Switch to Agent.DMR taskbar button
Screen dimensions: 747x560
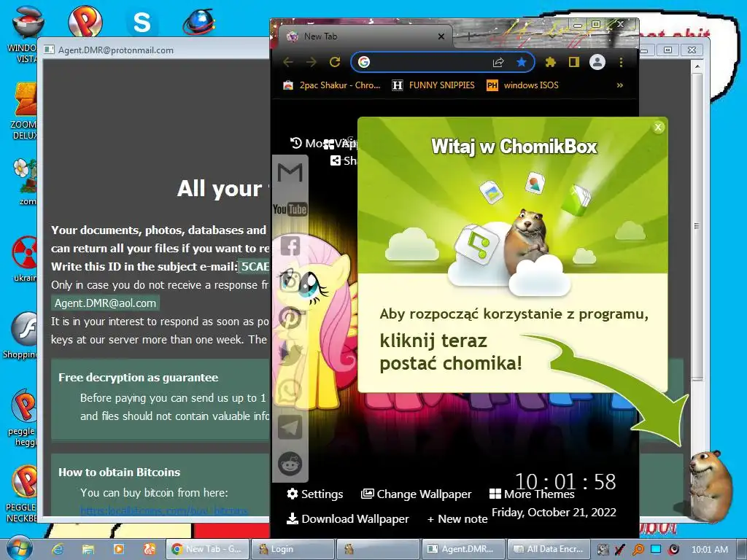point(463,549)
